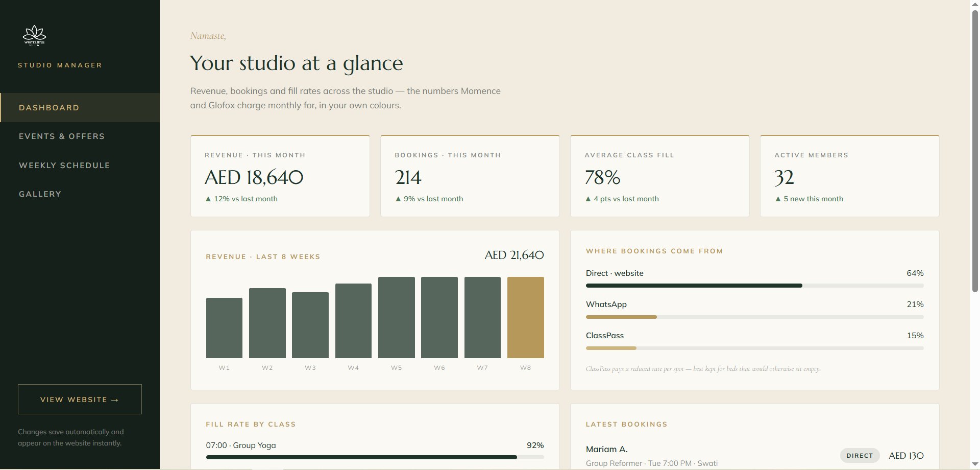The width and height of the screenshot is (980, 470).
Task: Click the View Website button
Action: click(x=80, y=399)
